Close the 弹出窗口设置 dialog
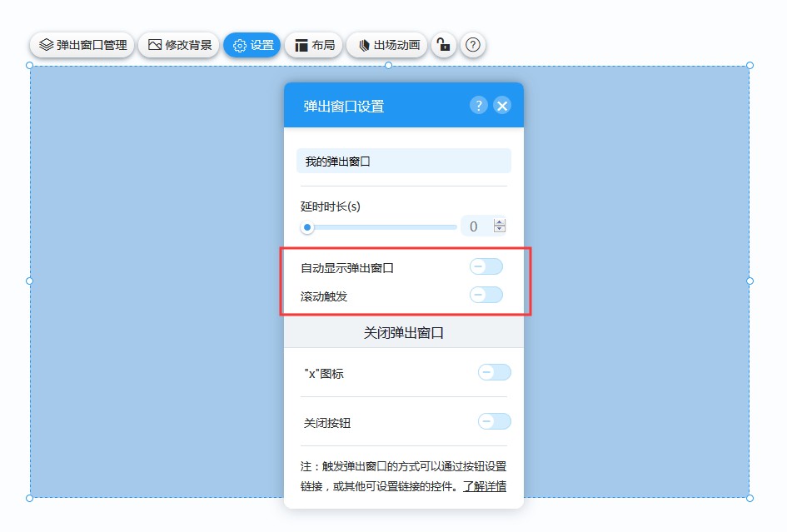The image size is (787, 532). tap(502, 106)
